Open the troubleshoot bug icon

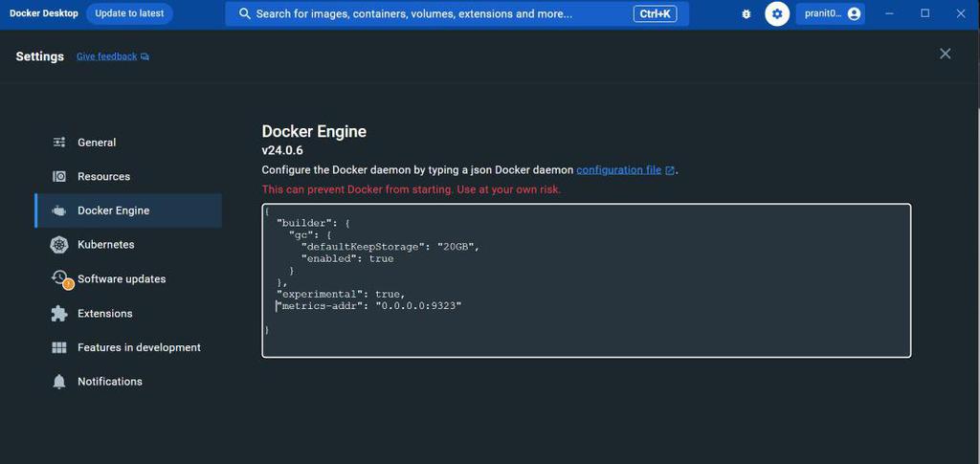[746, 13]
